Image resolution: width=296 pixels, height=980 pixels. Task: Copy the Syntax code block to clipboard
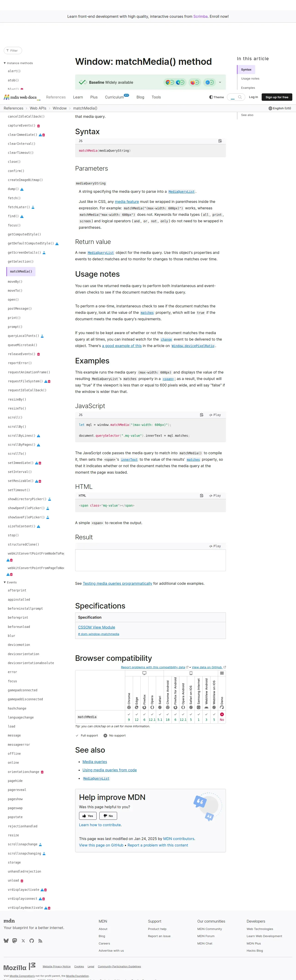[x=220, y=141]
